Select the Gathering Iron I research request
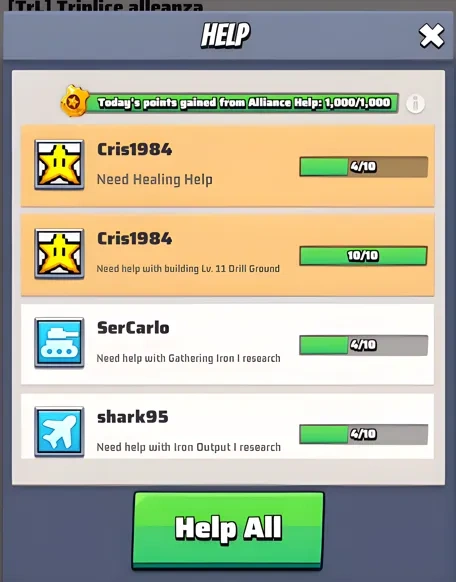The image size is (456, 582). pyautogui.click(x=188, y=358)
